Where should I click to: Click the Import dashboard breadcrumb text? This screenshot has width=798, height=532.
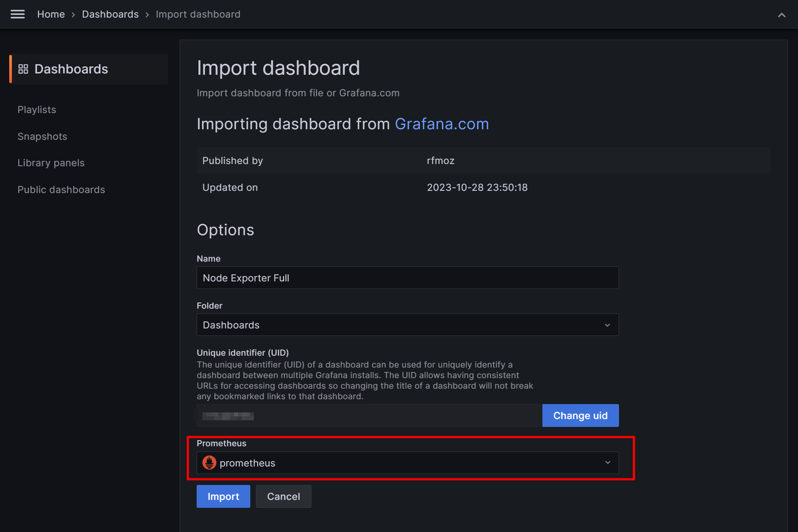[198, 14]
